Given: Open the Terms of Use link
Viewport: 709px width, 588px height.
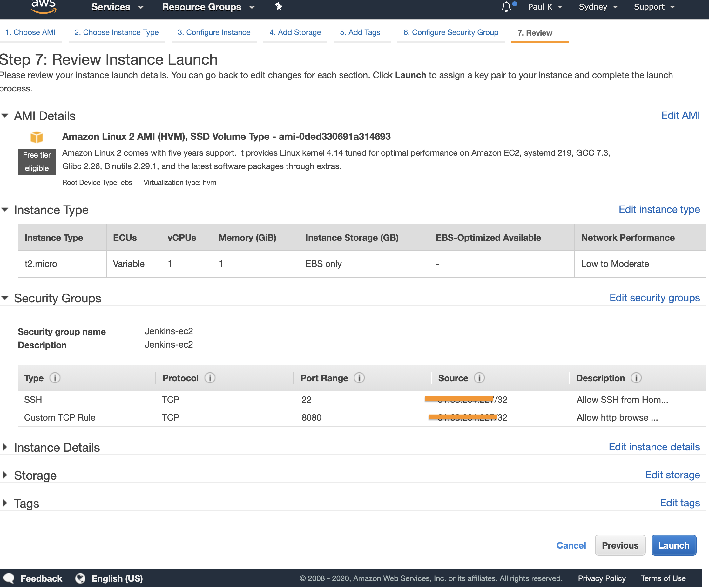Looking at the screenshot, I should (663, 579).
